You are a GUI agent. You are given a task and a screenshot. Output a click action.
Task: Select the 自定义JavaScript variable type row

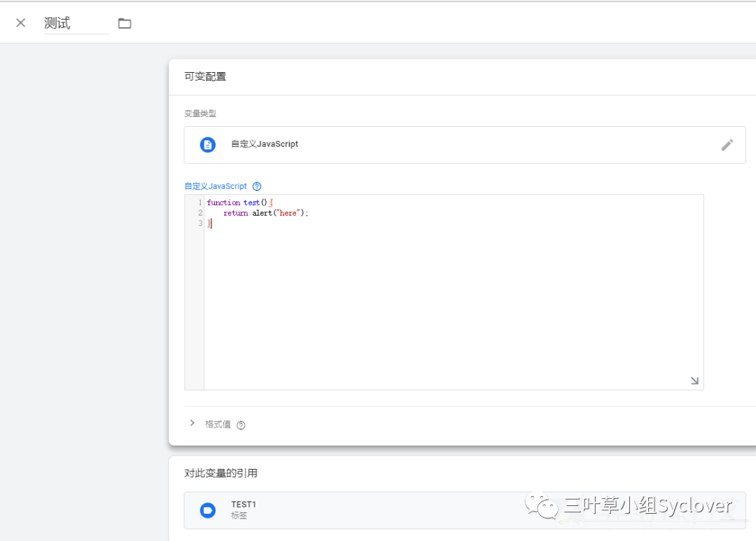(465, 145)
